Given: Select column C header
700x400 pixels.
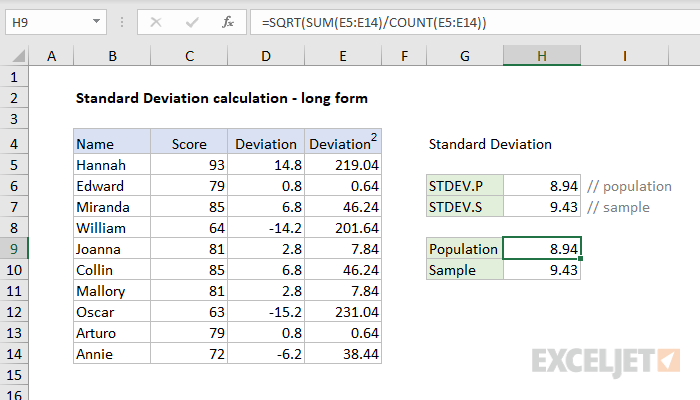Looking at the screenshot, I should coord(189,57).
